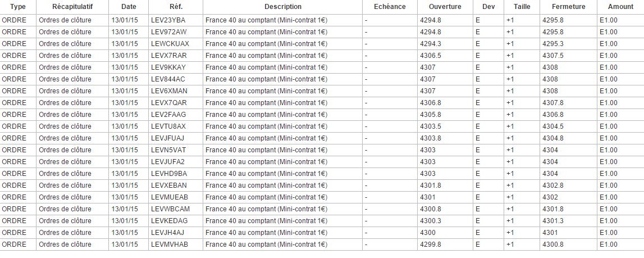The width and height of the screenshot is (644, 258).
Task: Click the Dev column header
Action: coord(488,7)
